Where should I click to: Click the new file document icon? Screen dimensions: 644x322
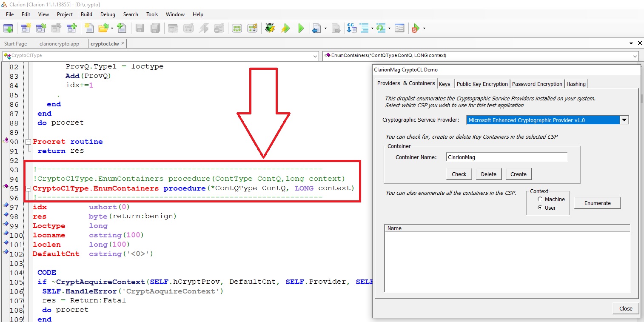[x=89, y=28]
